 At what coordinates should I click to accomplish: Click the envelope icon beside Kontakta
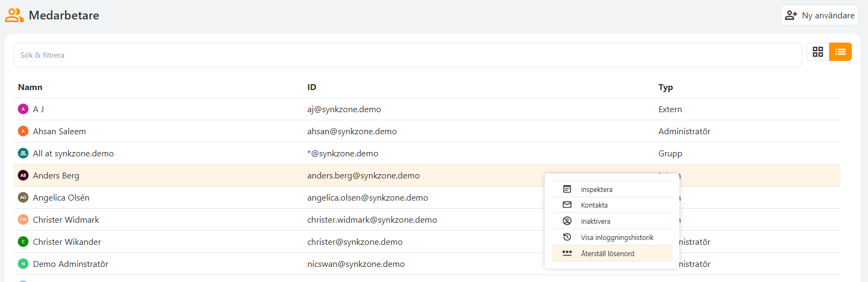567,205
